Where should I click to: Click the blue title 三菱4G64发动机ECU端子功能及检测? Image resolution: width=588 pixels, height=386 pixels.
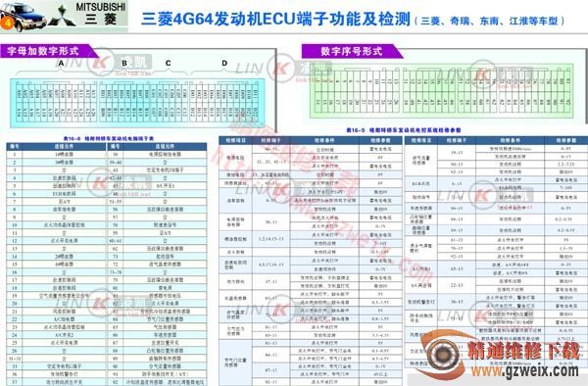pyautogui.click(x=275, y=20)
